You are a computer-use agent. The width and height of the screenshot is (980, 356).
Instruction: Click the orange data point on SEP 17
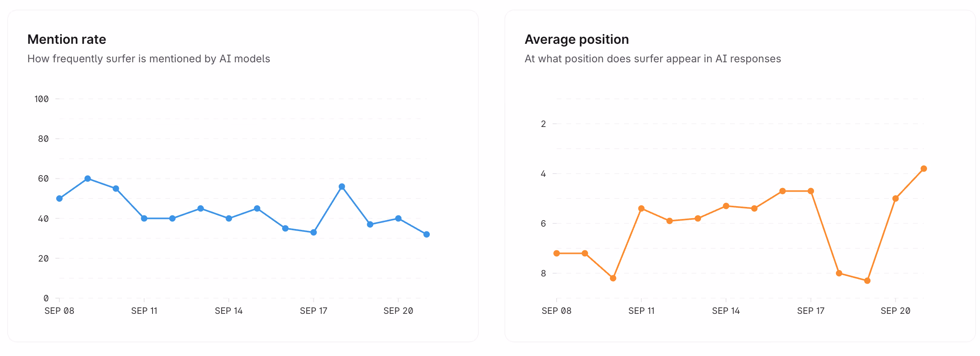point(811,191)
